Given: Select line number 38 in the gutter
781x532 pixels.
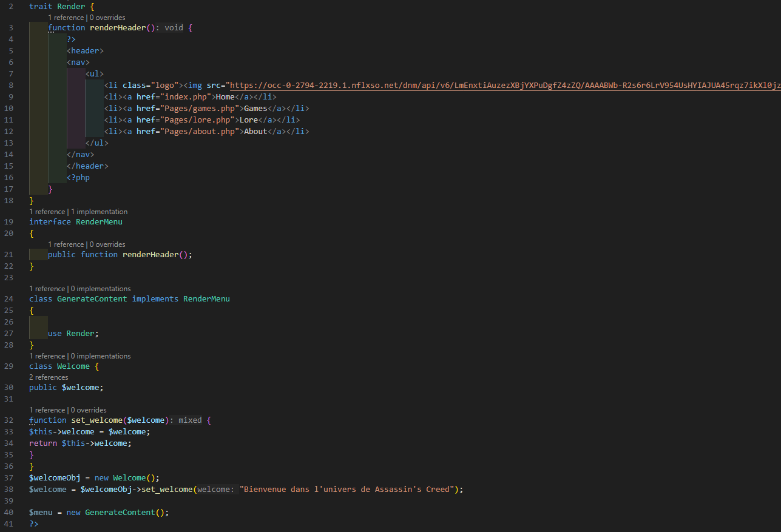Looking at the screenshot, I should click(x=8, y=490).
